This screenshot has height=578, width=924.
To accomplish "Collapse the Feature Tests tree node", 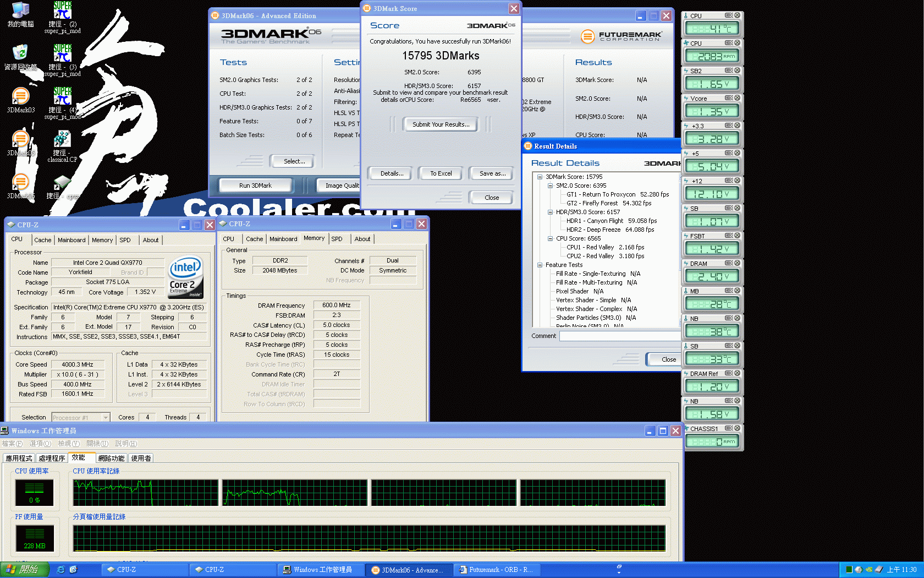I will pos(540,265).
